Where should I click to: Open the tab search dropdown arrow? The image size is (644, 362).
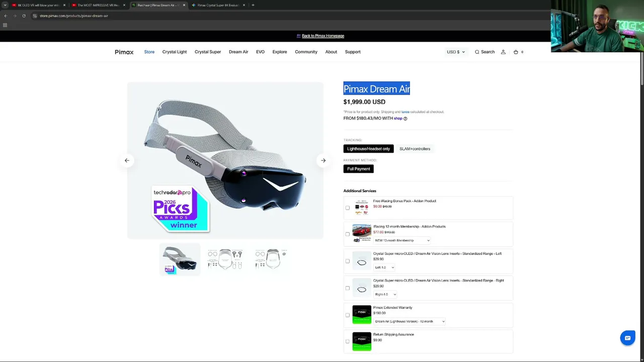(5, 5)
